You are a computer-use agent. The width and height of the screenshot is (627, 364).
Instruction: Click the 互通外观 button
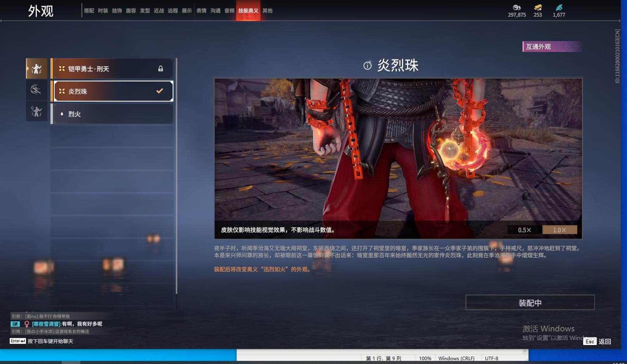pyautogui.click(x=552, y=47)
